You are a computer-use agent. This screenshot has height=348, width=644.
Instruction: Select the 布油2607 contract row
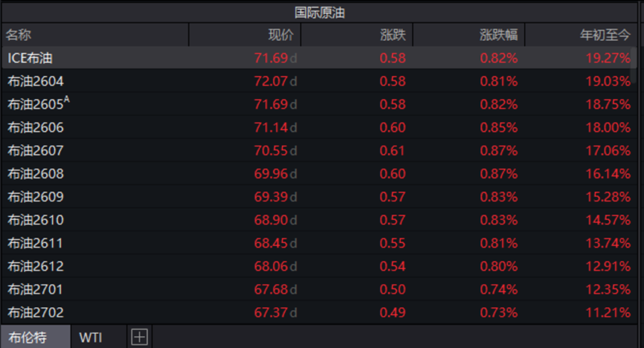[x=36, y=151]
